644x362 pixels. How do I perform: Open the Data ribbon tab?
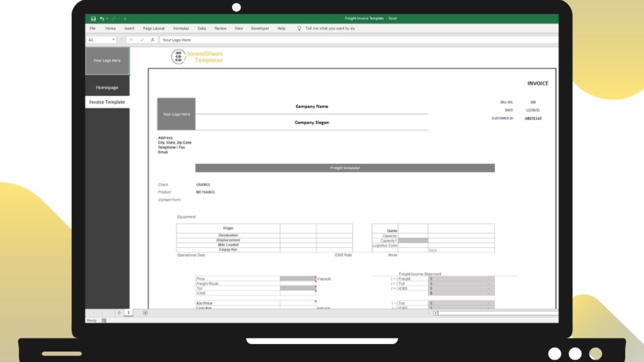(202, 29)
